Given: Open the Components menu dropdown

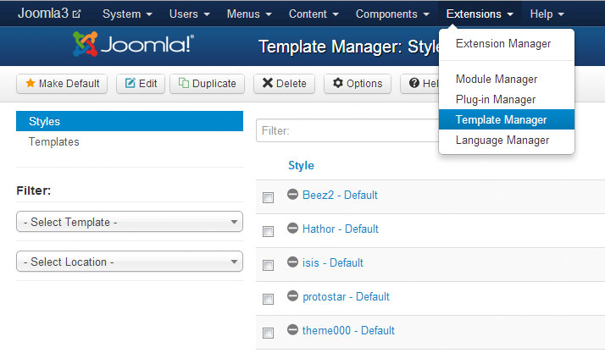Looking at the screenshot, I should [392, 14].
